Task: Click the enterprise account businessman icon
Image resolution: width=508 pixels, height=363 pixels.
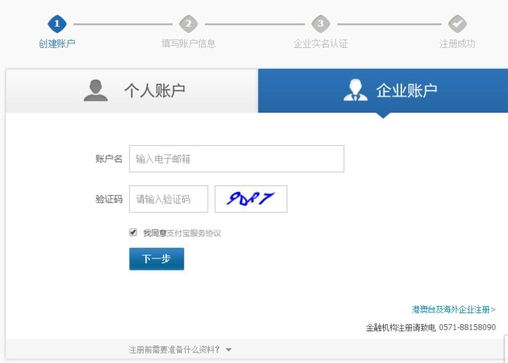Action: 356,90
